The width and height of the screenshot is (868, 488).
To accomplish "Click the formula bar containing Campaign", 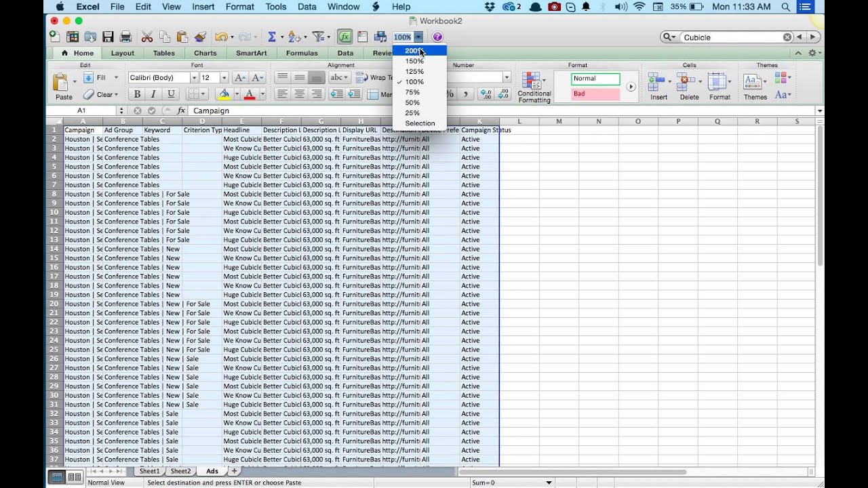I will (502, 110).
